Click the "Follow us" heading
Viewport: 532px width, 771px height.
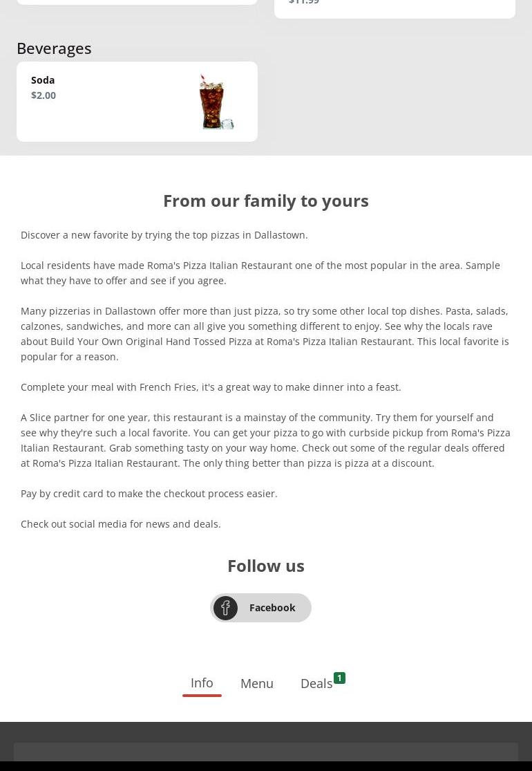266,566
